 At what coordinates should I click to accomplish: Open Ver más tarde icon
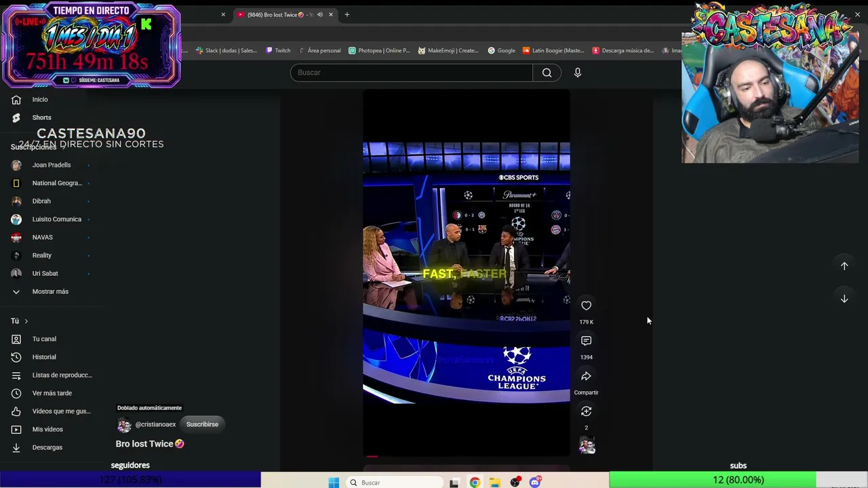pos(16,393)
